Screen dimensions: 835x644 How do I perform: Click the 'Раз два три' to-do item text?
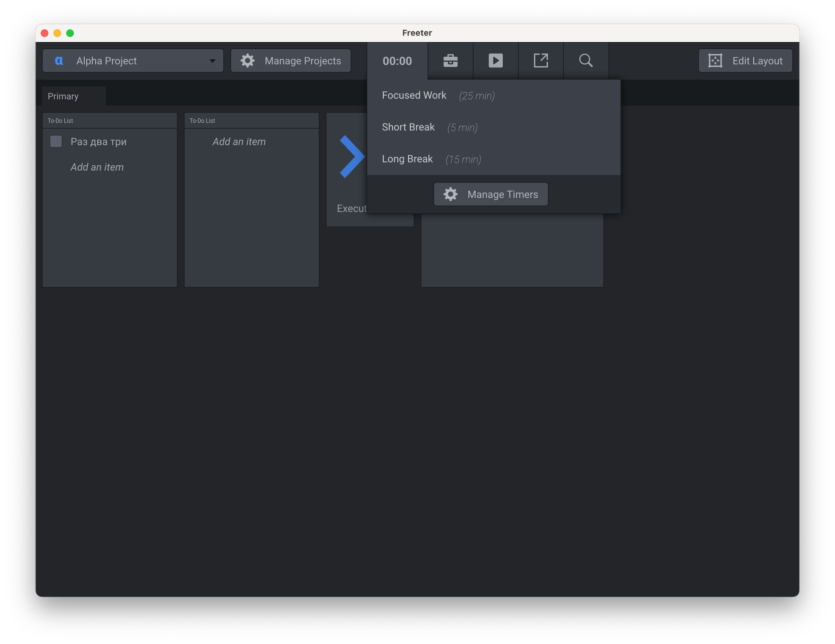point(99,141)
